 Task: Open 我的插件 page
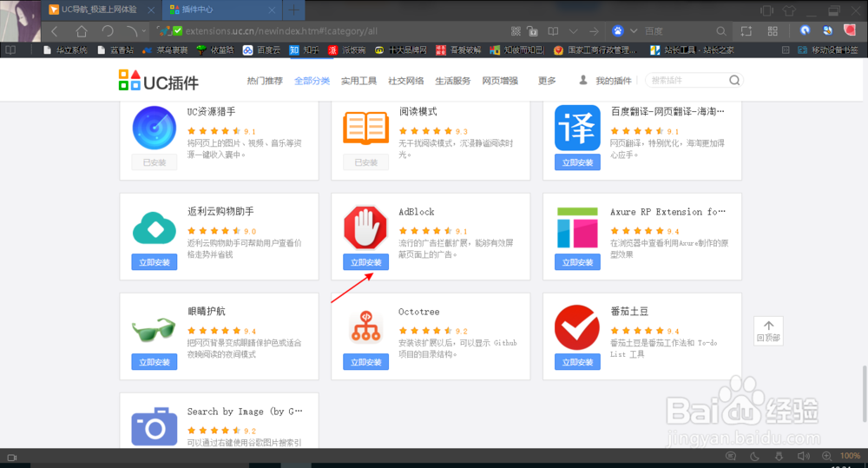tap(605, 81)
